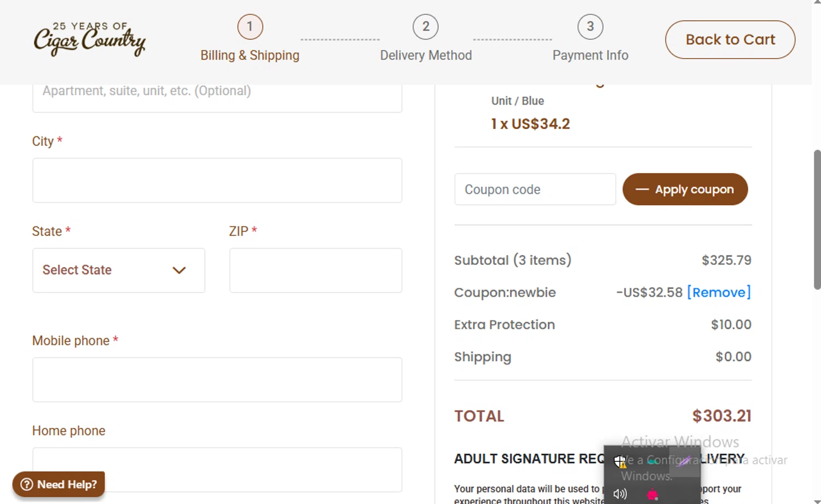Image resolution: width=821 pixels, height=504 pixels.
Task: Remove the newbie coupon
Action: [719, 292]
